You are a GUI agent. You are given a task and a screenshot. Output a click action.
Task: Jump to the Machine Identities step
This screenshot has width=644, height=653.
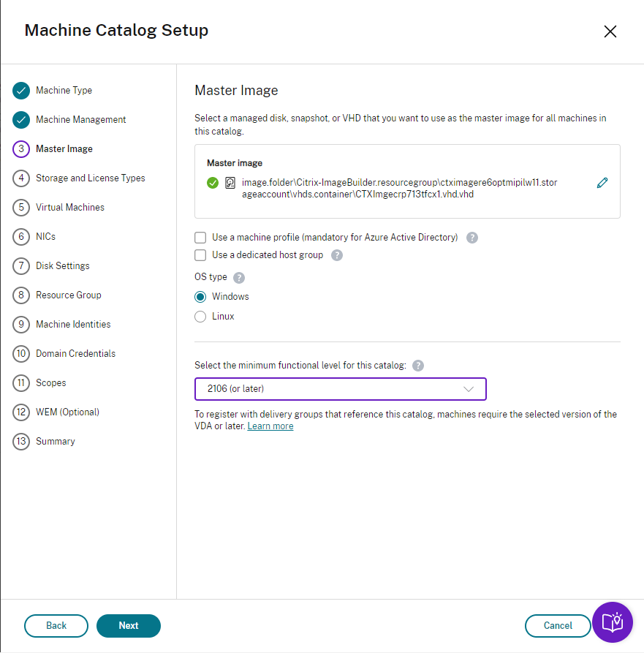click(x=73, y=325)
